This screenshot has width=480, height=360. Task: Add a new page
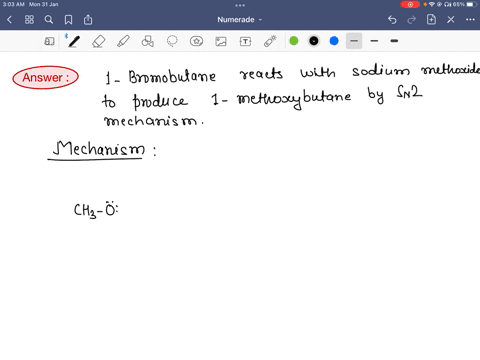coord(431,20)
